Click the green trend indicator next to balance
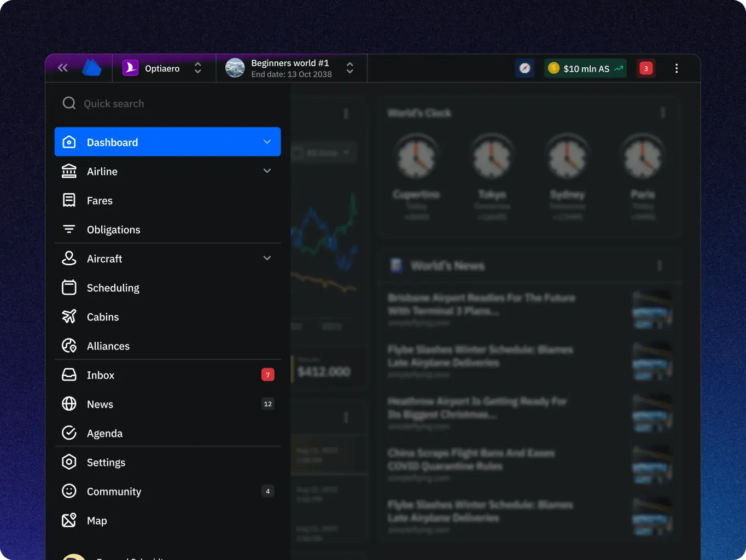Viewport: 746px width, 560px height. coord(617,68)
